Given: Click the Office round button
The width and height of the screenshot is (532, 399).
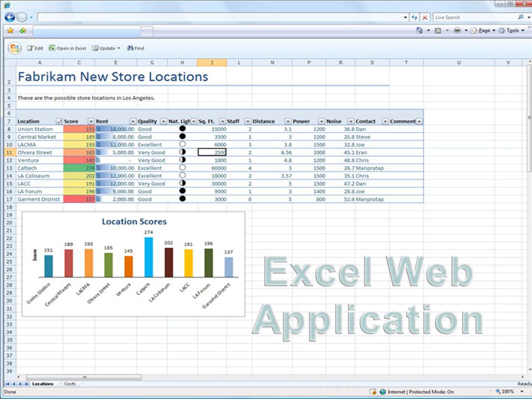Looking at the screenshot, I should pyautogui.click(x=14, y=48).
